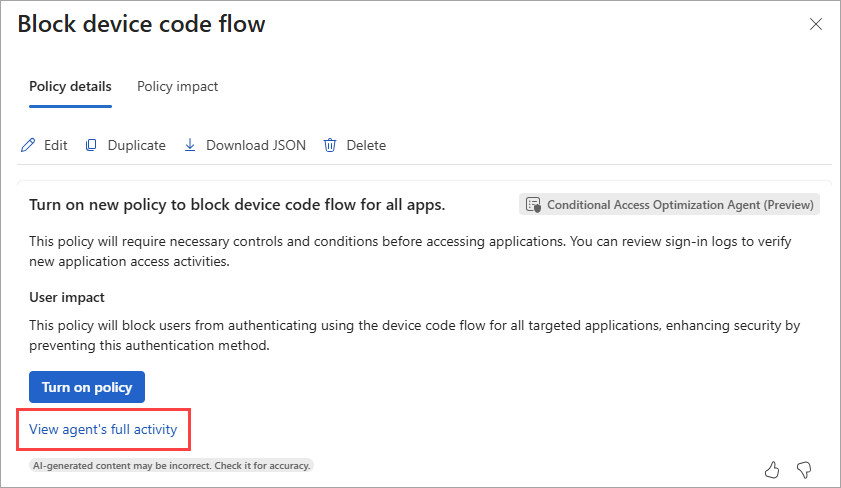This screenshot has width=841, height=488.
Task: Click the User impact heading
Action: 67,298
